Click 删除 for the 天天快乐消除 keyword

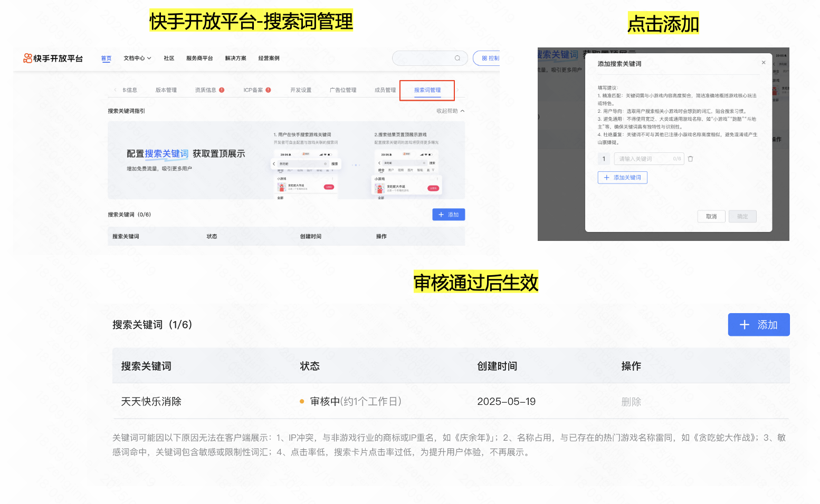[631, 402]
